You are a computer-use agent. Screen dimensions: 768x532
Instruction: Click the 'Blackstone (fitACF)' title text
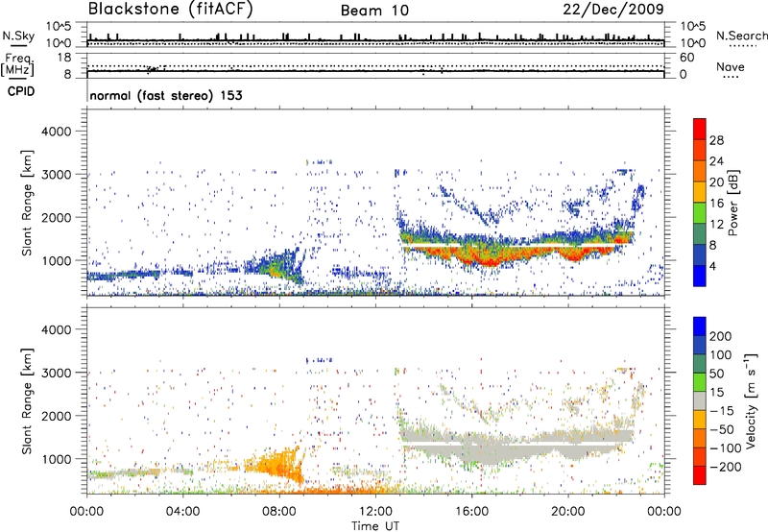170,9
